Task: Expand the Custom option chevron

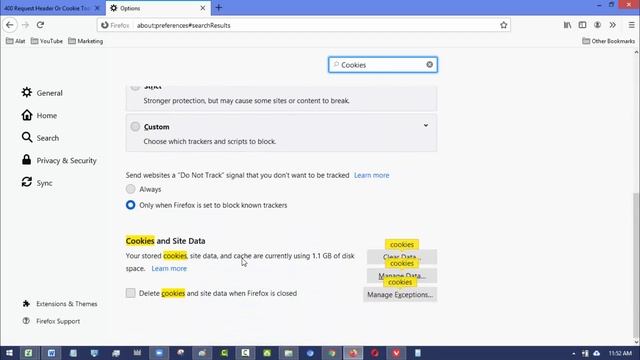Action: [x=426, y=126]
